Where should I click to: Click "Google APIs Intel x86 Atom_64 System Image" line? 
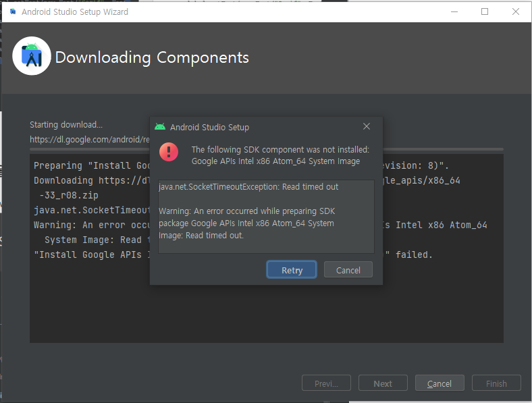[x=275, y=161]
